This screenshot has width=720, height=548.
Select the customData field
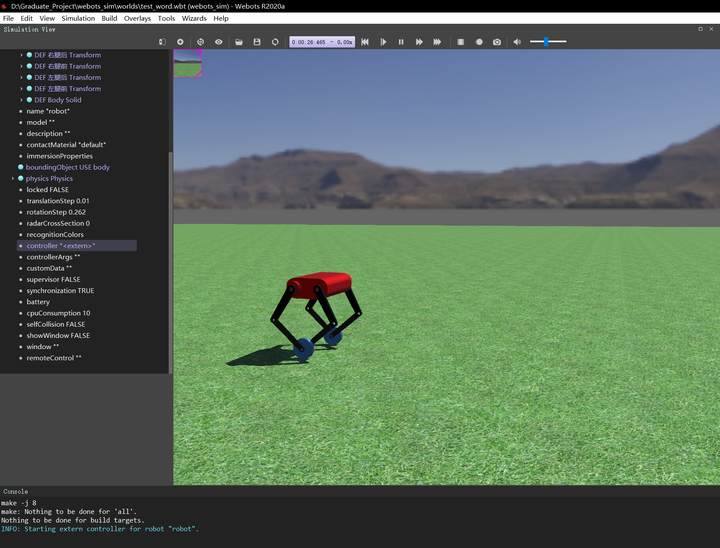[49, 268]
